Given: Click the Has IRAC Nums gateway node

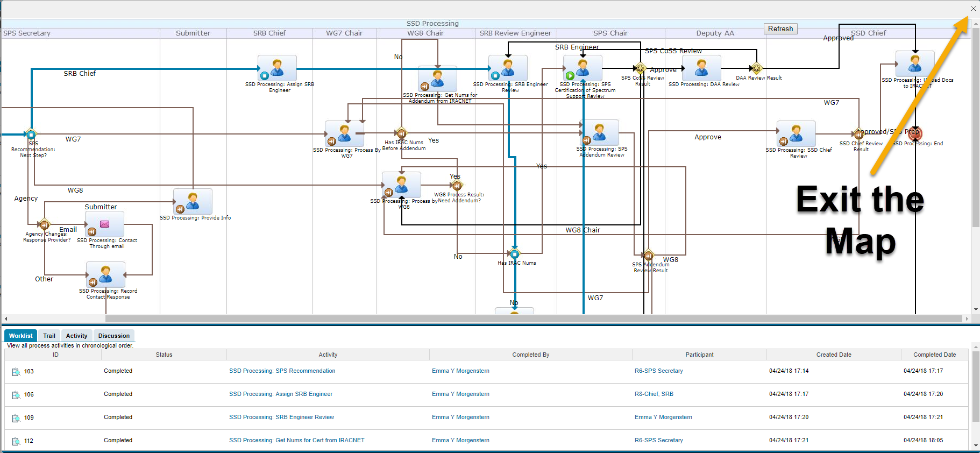Looking at the screenshot, I should pyautogui.click(x=515, y=254).
